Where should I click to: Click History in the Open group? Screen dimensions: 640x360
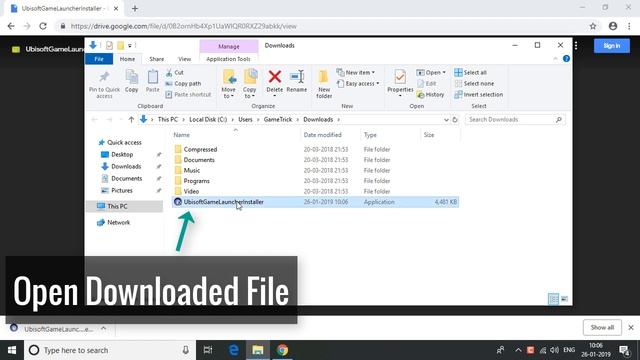pos(430,95)
